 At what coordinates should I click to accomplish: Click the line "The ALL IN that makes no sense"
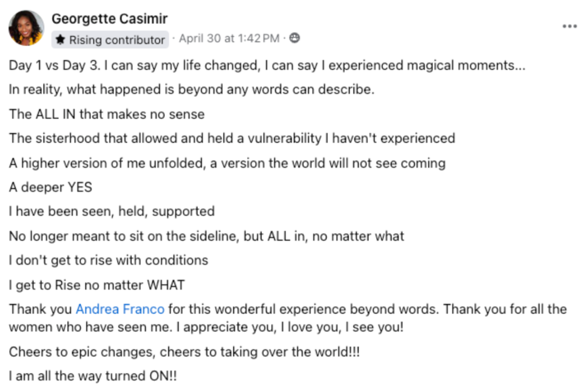point(106,114)
